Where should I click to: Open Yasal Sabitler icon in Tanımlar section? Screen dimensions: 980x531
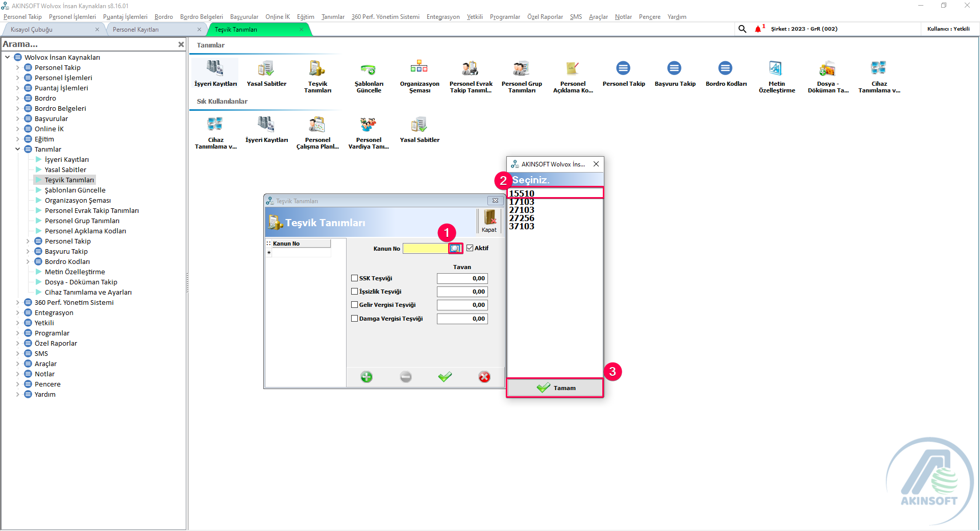266,74
